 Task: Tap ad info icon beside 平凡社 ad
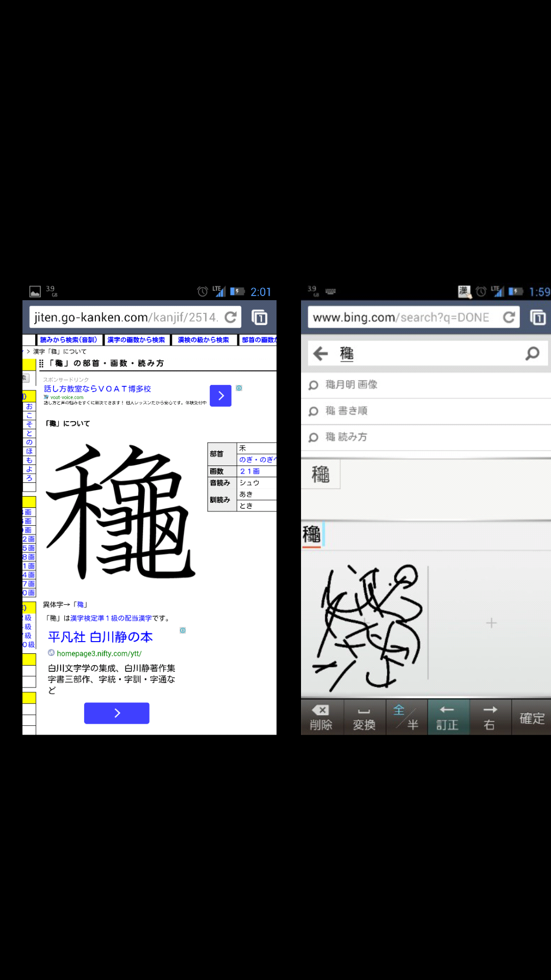pyautogui.click(x=183, y=630)
